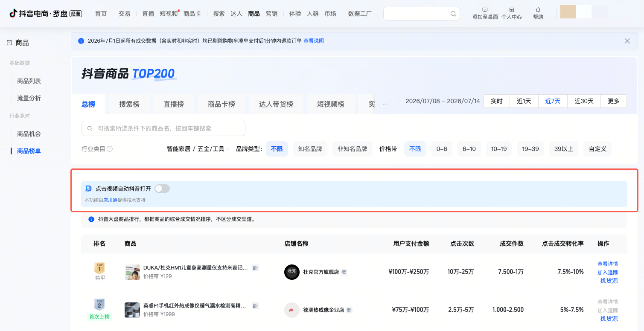
Task: Switch to the 总榜 tab
Action: [x=88, y=104]
